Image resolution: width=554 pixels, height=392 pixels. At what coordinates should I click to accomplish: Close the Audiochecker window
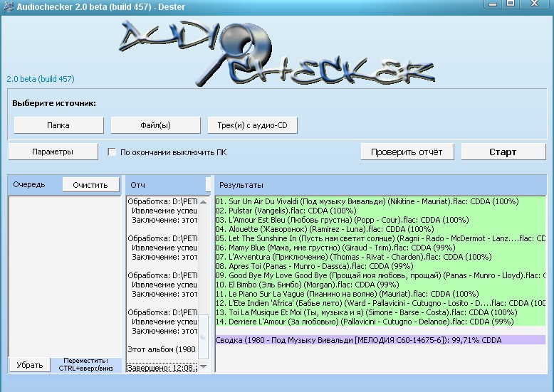533,4
